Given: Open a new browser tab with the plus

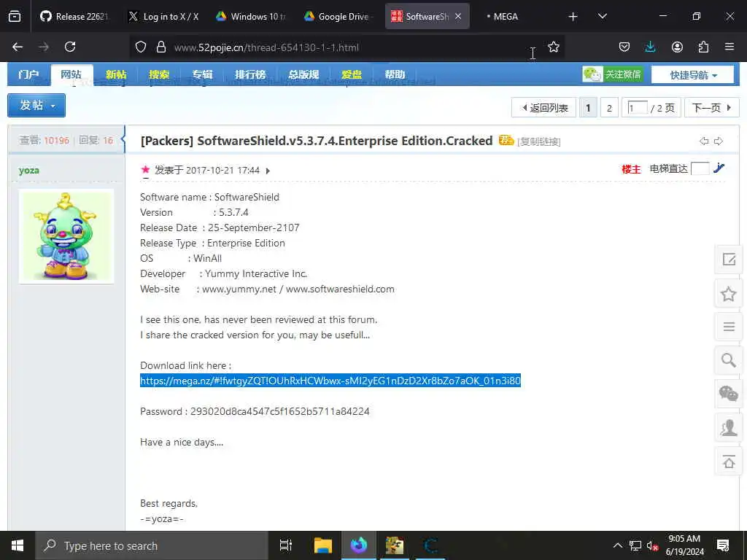Looking at the screenshot, I should point(573,17).
